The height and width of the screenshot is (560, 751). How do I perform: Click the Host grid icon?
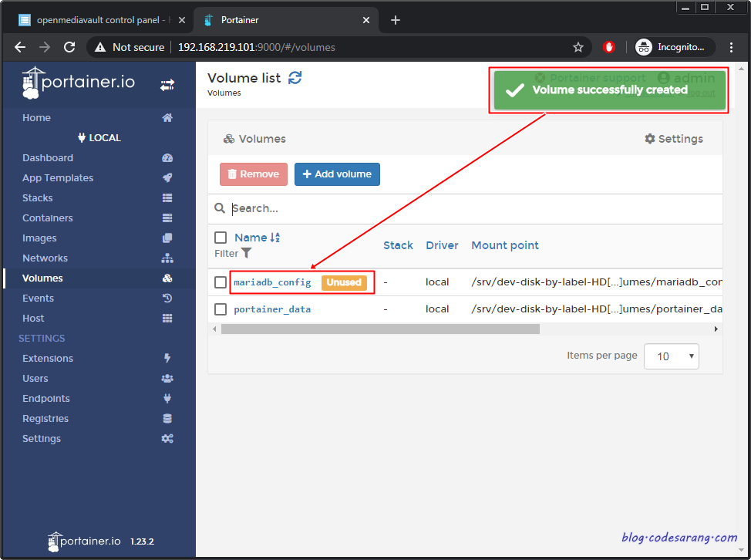(167, 318)
